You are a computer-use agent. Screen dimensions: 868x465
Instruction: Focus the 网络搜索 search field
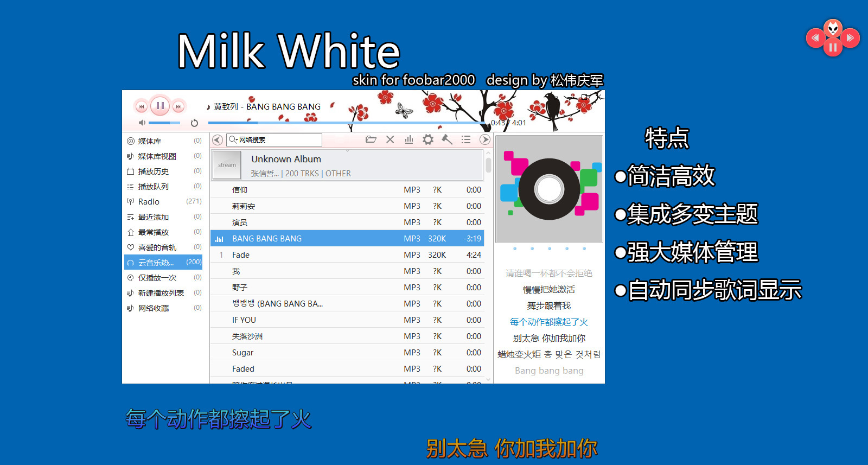tap(274, 140)
